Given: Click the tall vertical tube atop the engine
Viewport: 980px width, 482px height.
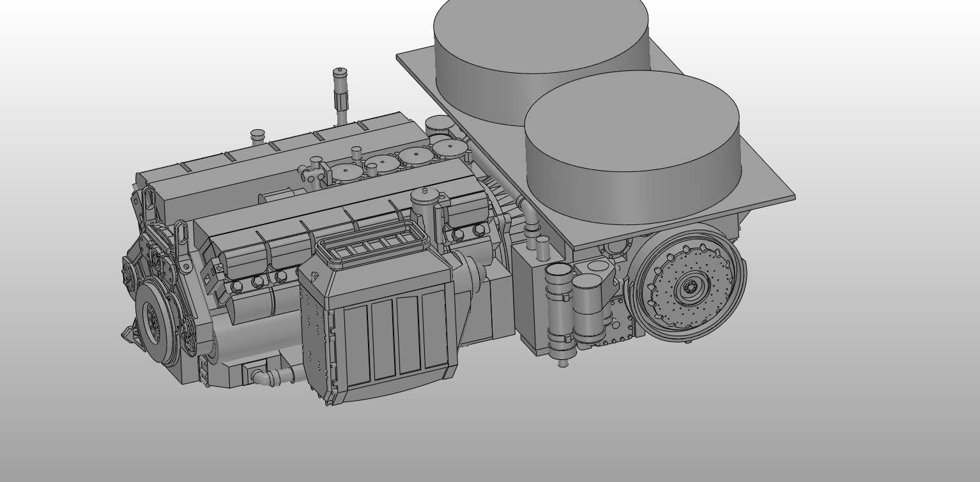Looking at the screenshot, I should [x=341, y=96].
